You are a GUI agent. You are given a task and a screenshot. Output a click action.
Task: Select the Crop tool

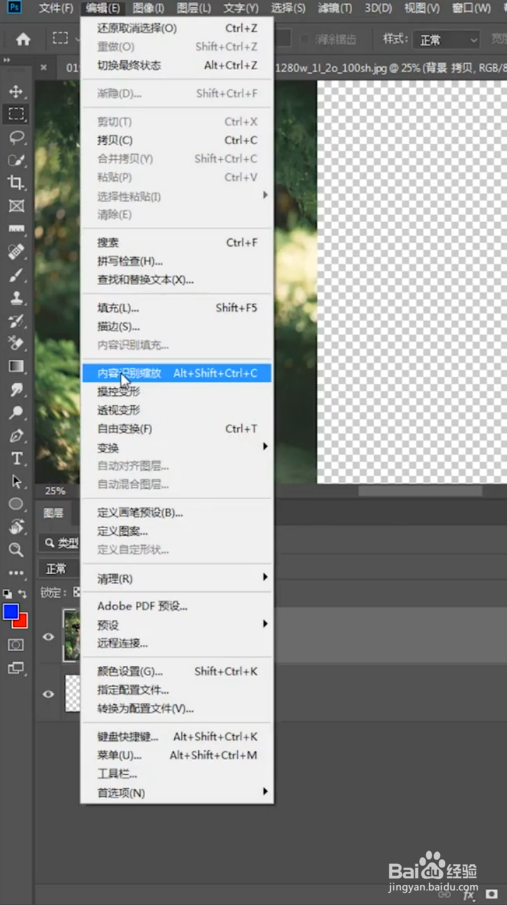point(16,183)
